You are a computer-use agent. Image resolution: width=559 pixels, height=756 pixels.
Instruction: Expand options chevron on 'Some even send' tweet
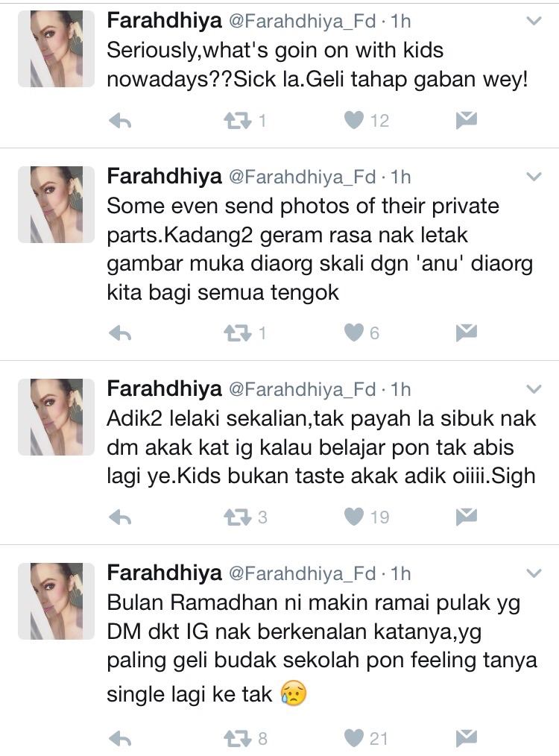click(534, 177)
